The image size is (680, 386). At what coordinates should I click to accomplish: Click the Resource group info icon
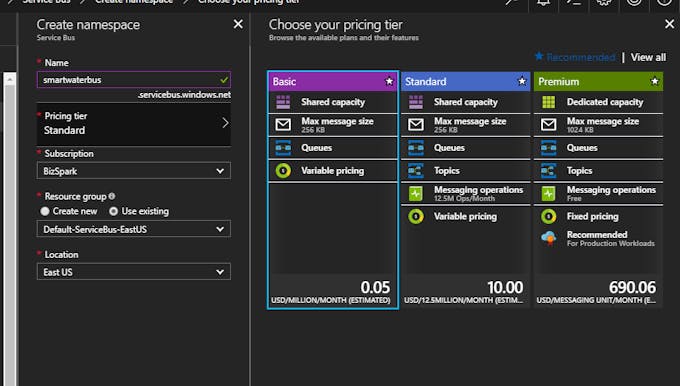[x=112, y=196]
